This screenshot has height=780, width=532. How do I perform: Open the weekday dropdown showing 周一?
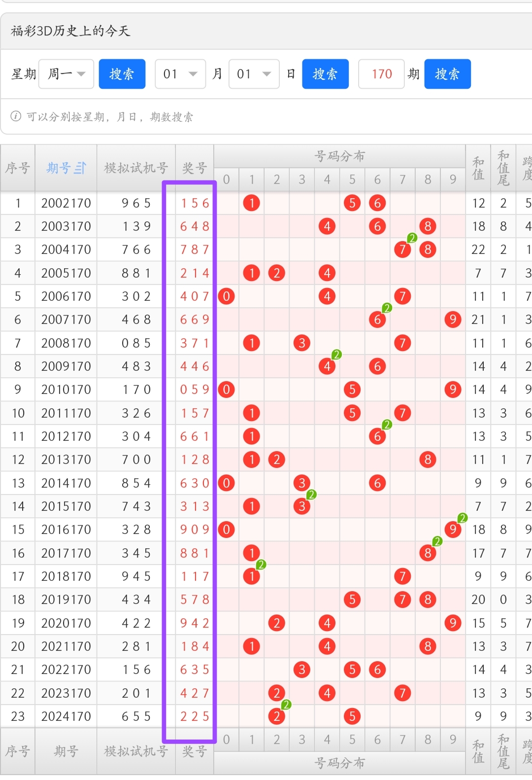click(x=66, y=74)
